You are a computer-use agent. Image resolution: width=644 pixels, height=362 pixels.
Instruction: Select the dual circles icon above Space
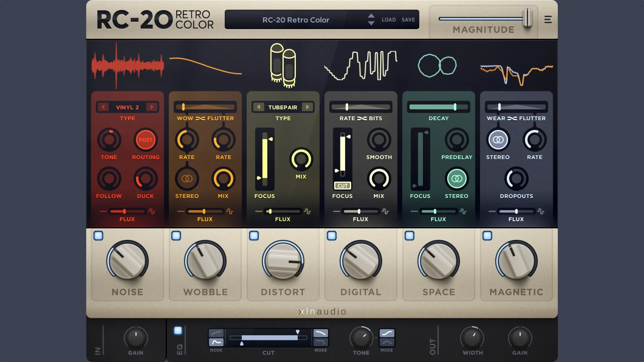click(x=438, y=66)
